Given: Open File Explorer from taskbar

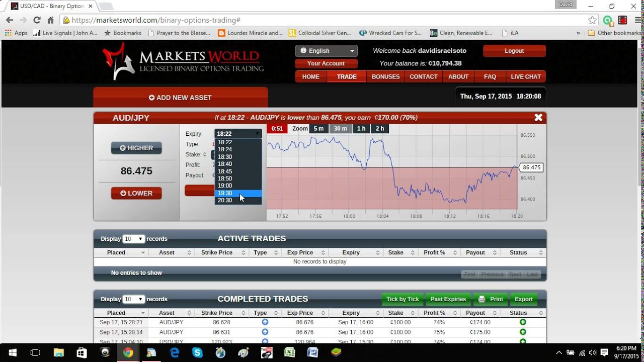Looking at the screenshot, I should tap(58, 352).
